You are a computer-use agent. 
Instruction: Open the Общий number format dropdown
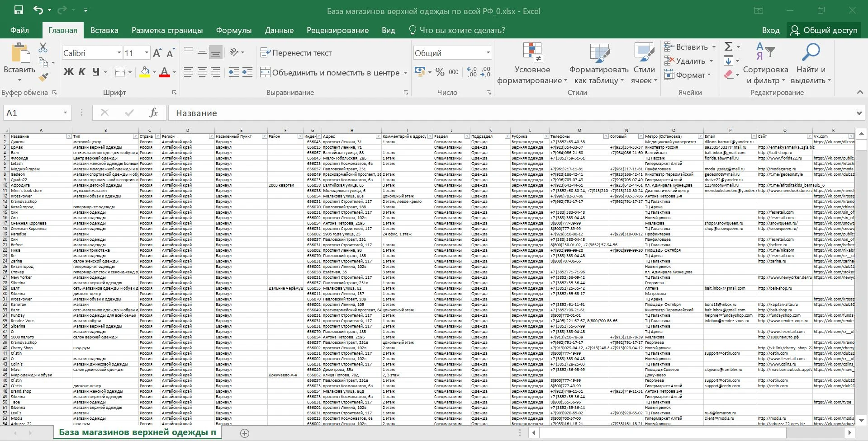pyautogui.click(x=488, y=53)
